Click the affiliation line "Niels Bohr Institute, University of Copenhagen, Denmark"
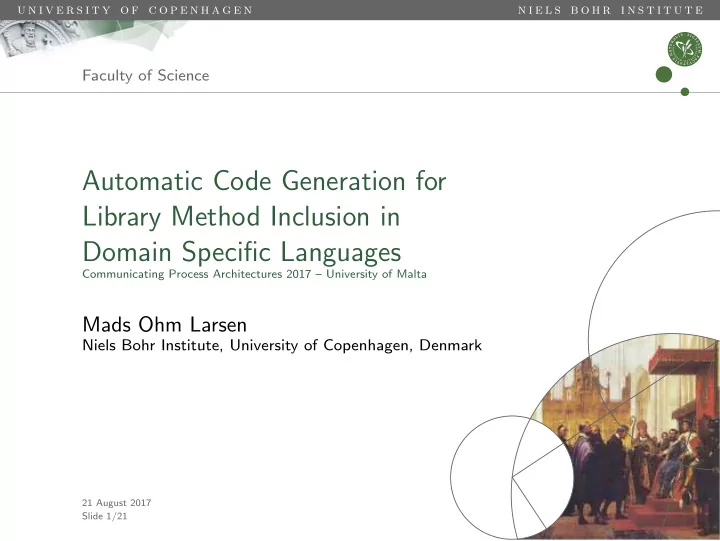The image size is (720, 541). [x=282, y=345]
